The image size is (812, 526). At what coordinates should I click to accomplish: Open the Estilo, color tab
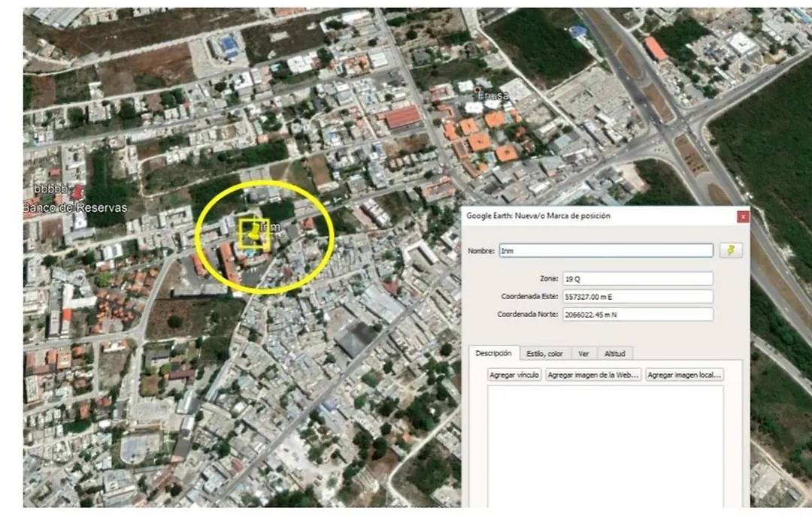pyautogui.click(x=544, y=354)
